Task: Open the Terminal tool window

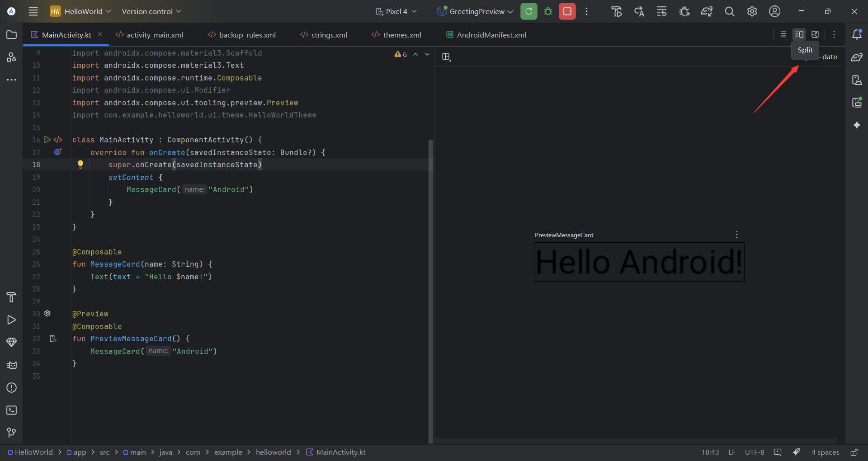Action: click(12, 410)
